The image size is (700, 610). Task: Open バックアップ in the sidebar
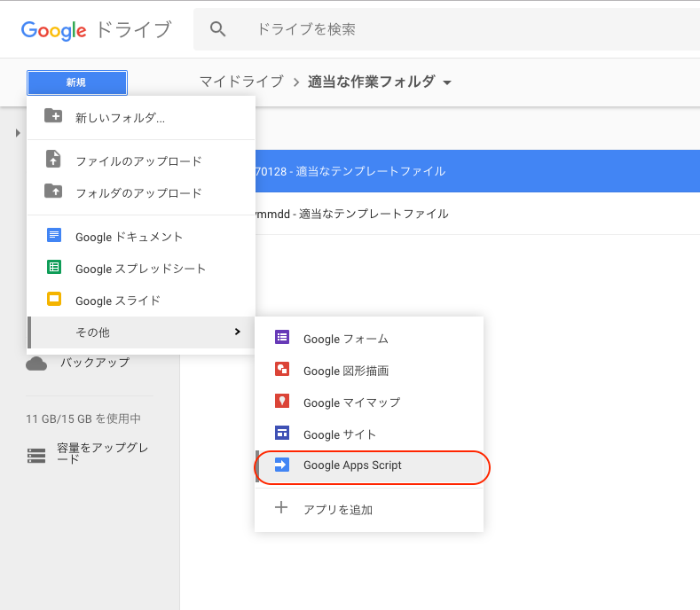pos(95,363)
